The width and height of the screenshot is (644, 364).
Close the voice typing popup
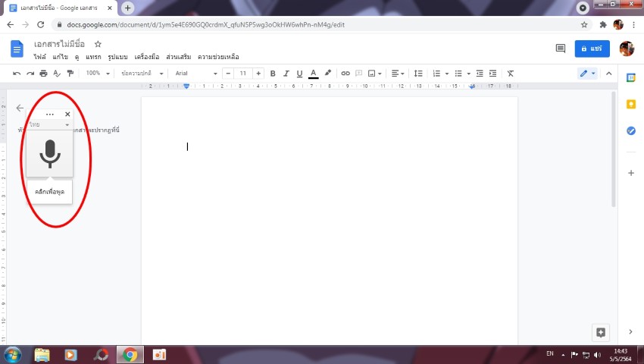67,114
